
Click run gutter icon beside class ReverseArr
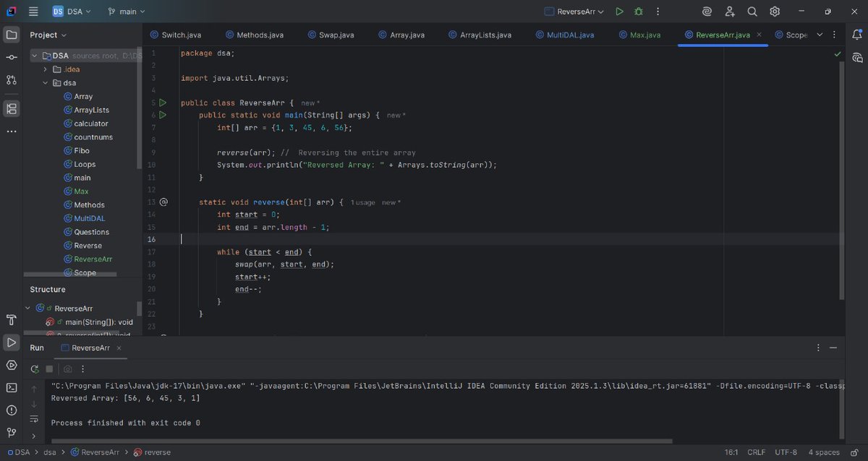163,103
